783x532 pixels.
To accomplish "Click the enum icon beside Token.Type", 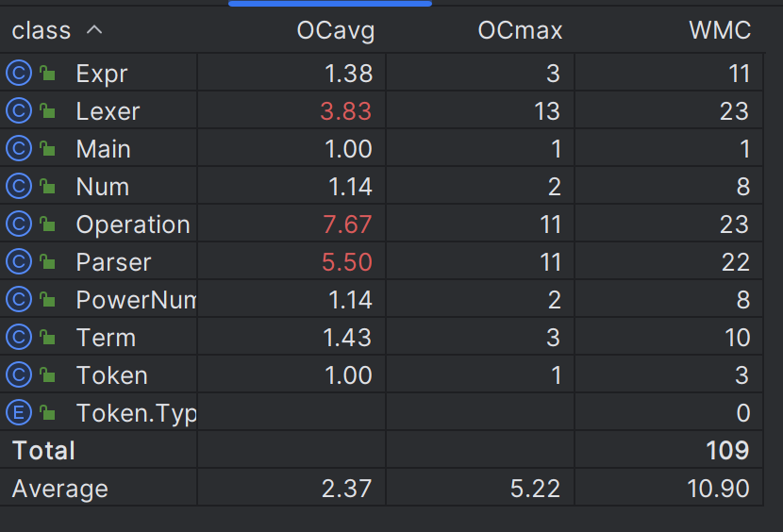I will point(19,412).
